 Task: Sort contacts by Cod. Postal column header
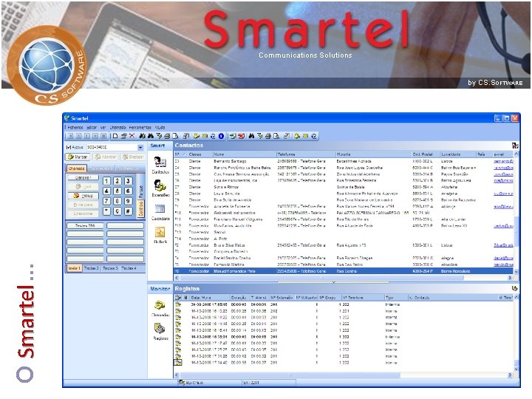click(426, 154)
